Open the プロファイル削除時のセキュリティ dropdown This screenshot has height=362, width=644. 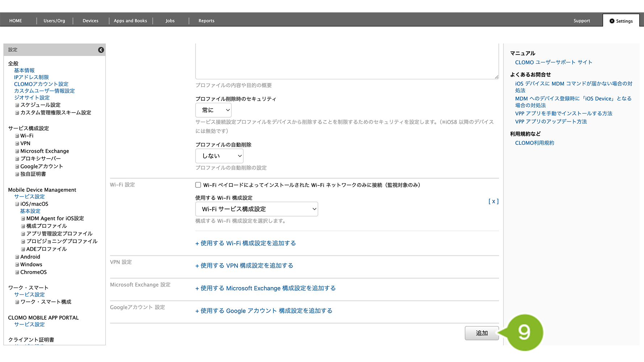tap(213, 110)
